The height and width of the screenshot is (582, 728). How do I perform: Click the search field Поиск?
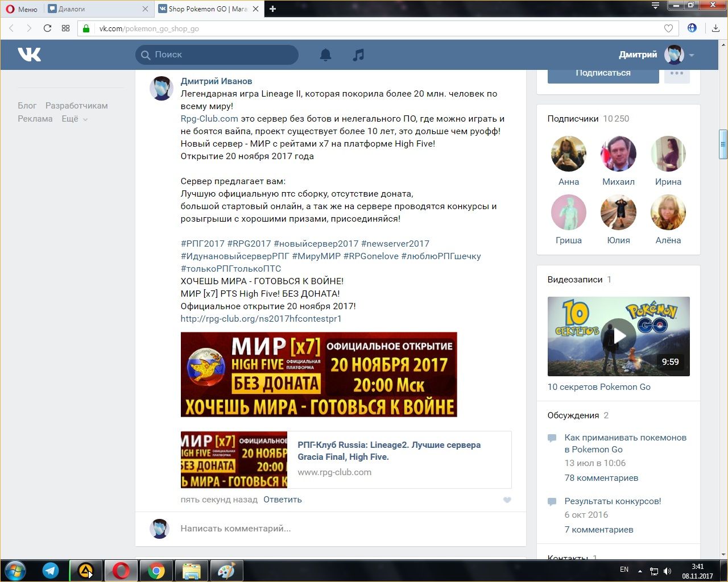coord(217,55)
